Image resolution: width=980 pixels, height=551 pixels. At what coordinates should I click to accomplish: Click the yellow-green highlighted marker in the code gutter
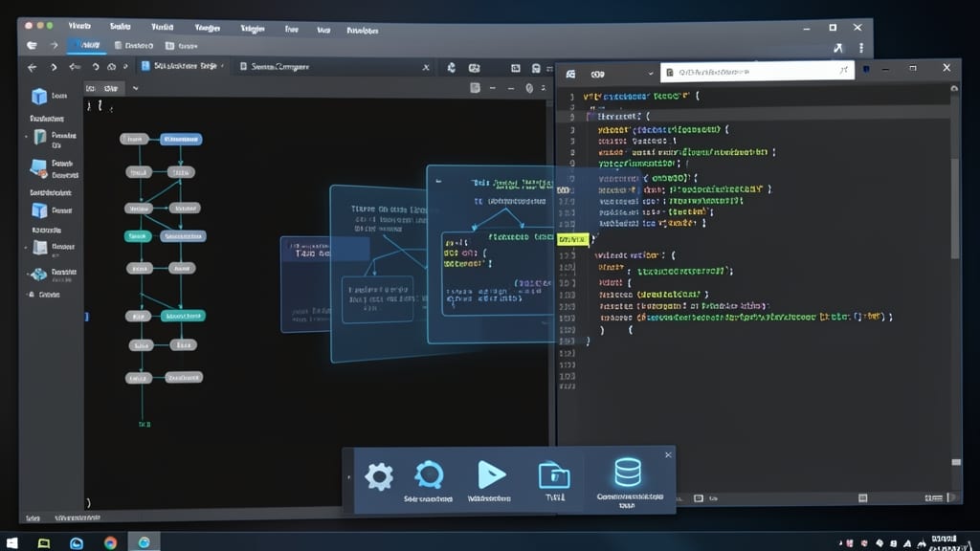[x=572, y=240]
